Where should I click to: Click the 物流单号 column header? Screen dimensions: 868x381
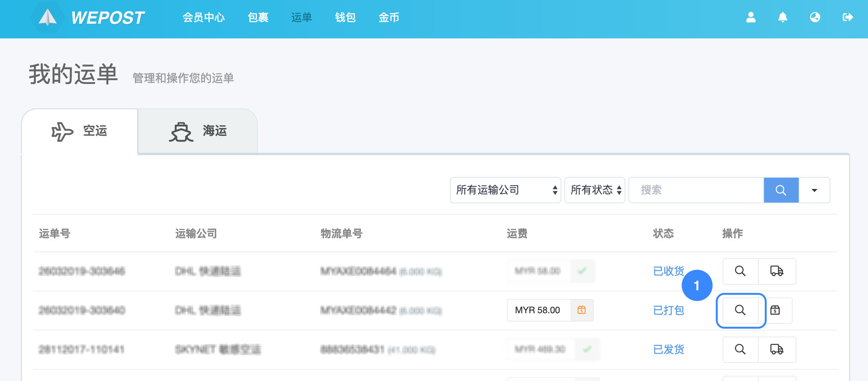[x=341, y=233]
